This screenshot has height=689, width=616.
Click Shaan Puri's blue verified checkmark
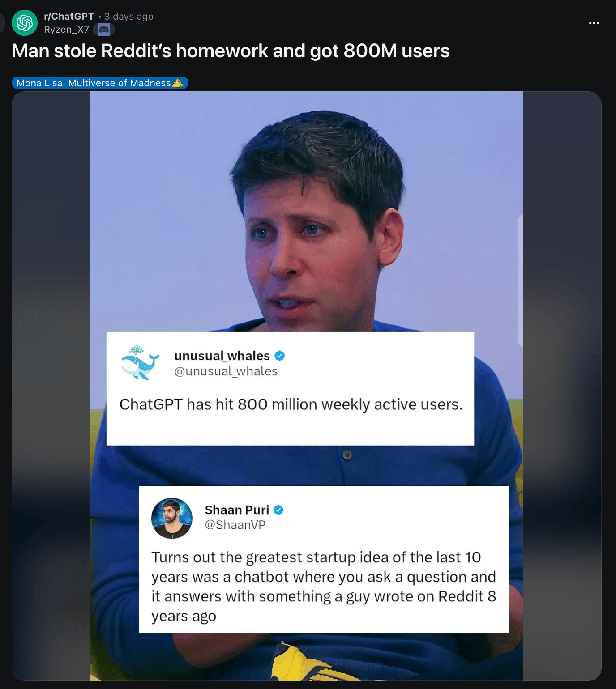pyautogui.click(x=278, y=510)
